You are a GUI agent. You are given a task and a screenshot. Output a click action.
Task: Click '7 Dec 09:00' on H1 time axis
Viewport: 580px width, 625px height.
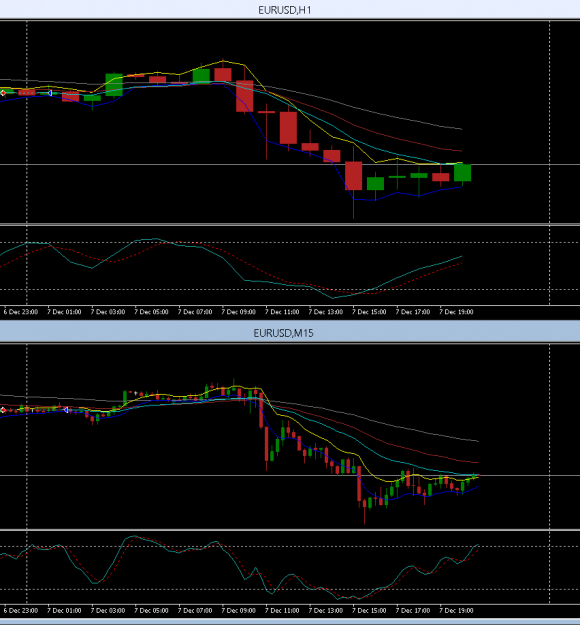pos(238,312)
